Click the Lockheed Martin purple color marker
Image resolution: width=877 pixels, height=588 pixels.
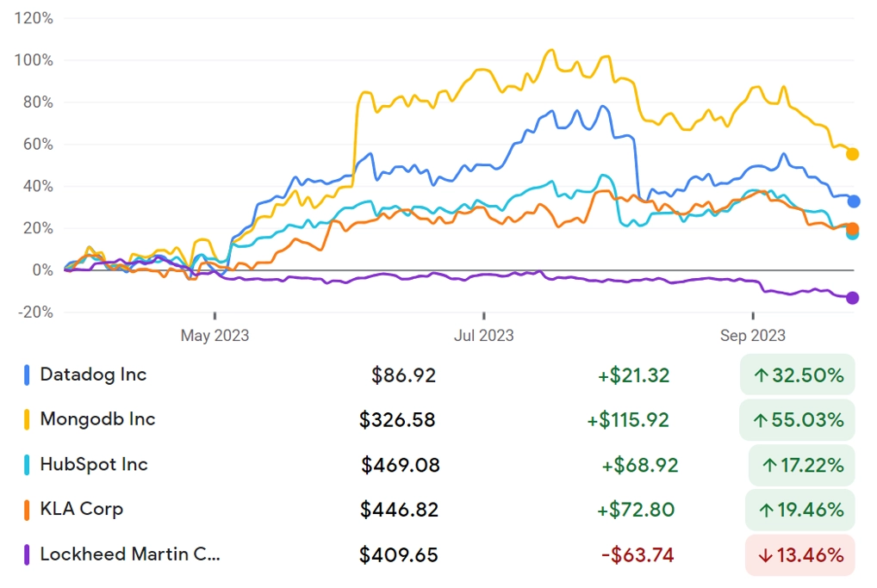click(x=27, y=555)
